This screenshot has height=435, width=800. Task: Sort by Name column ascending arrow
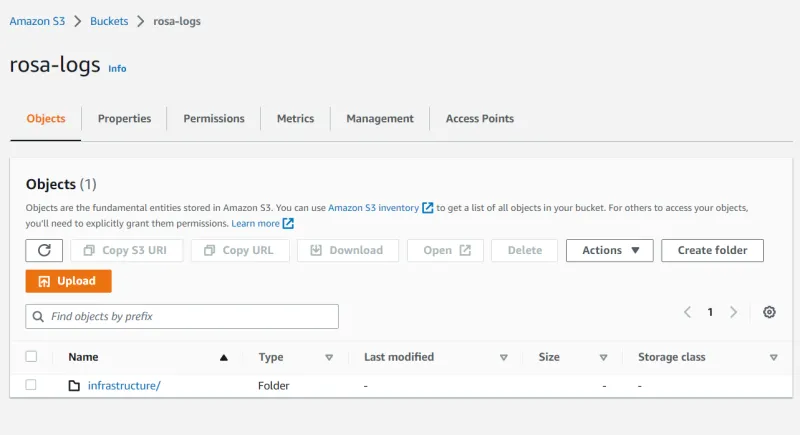(224, 357)
